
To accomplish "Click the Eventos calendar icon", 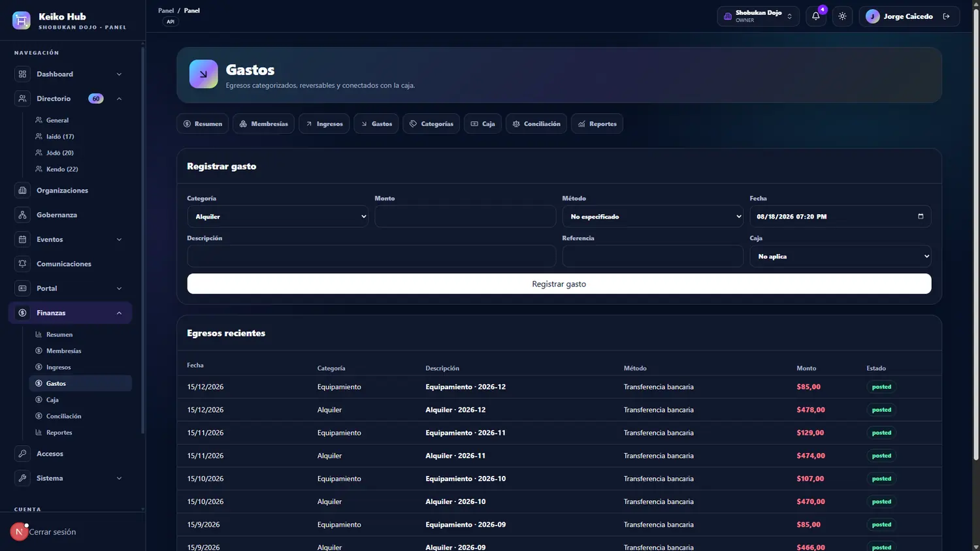I will pyautogui.click(x=23, y=240).
